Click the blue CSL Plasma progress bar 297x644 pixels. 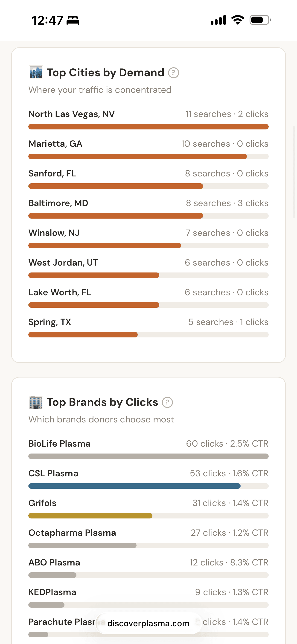pos(134,486)
